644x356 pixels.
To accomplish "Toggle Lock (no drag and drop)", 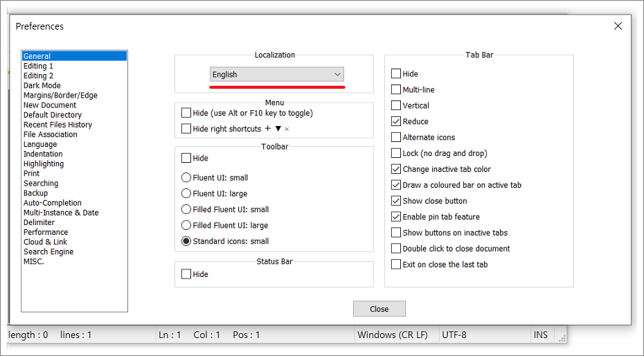I will (x=396, y=153).
